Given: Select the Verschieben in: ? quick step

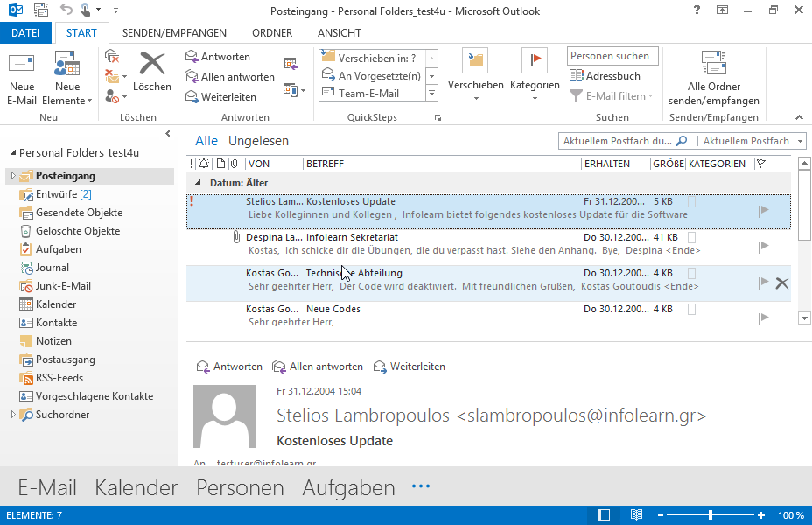Looking at the screenshot, I should (372, 58).
